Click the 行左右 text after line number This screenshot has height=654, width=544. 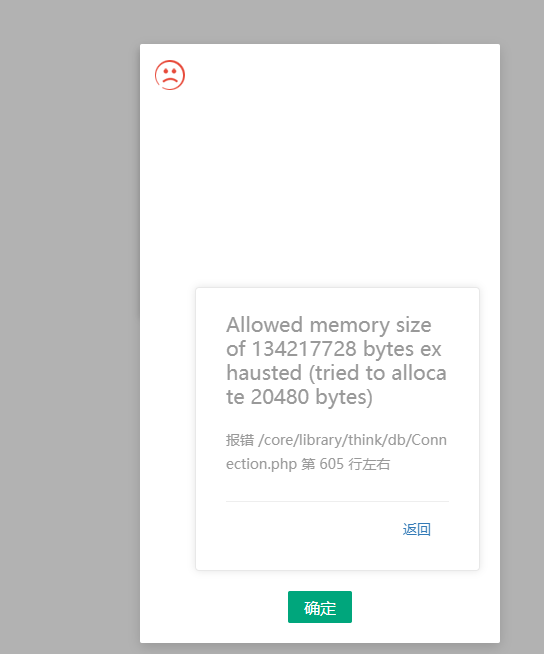[369, 464]
